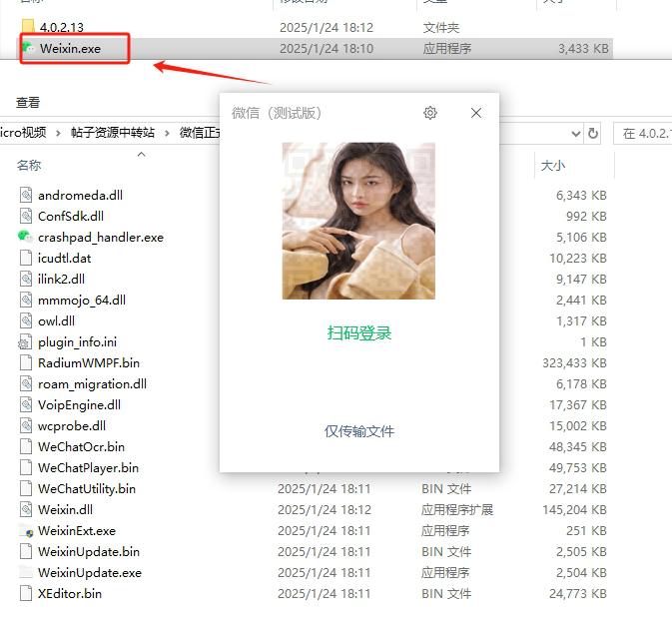Click 文件夹 type of 4.0.2.13

point(441,28)
